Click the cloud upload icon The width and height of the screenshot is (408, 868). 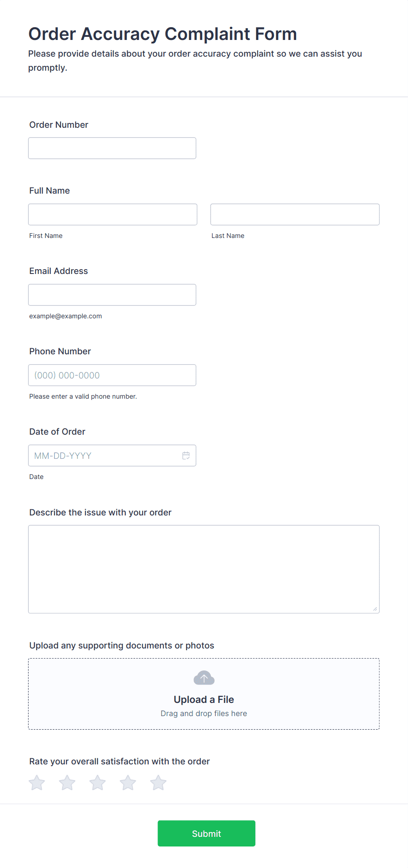click(204, 678)
